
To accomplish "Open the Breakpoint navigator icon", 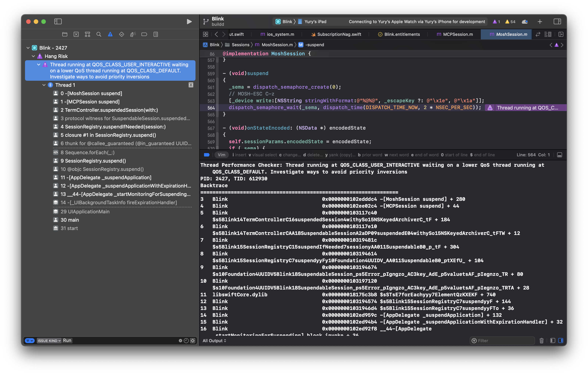I will pyautogui.click(x=144, y=34).
